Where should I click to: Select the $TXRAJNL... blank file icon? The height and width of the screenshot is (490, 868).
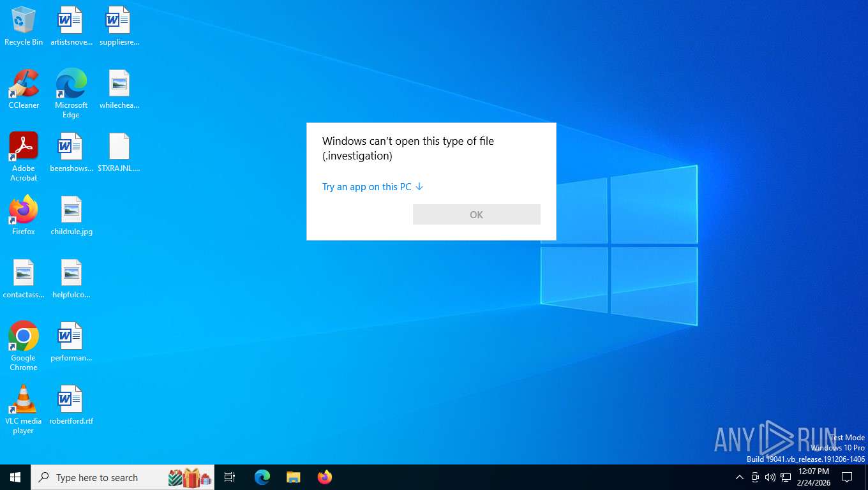[x=119, y=152]
